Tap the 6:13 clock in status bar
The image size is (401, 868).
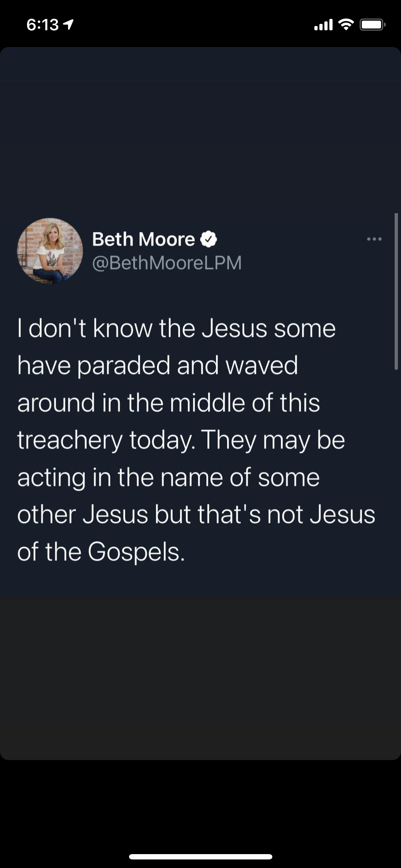point(42,25)
